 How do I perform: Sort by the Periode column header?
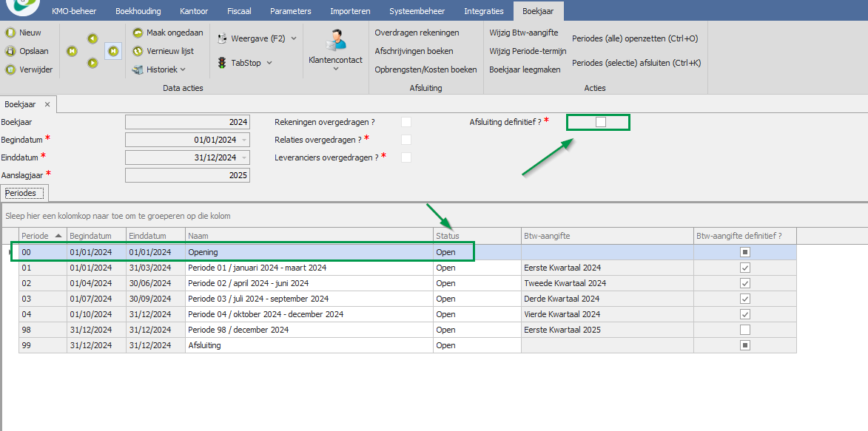pyautogui.click(x=36, y=236)
